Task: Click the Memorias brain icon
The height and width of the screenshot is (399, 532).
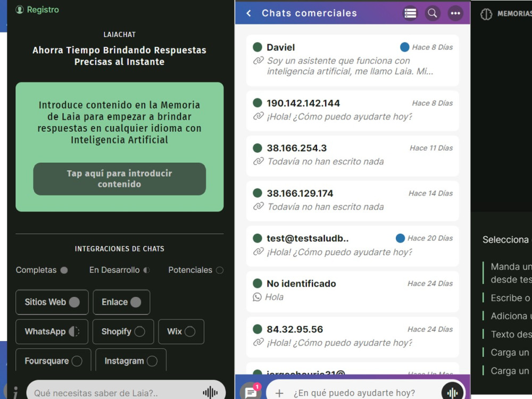Action: tap(486, 14)
